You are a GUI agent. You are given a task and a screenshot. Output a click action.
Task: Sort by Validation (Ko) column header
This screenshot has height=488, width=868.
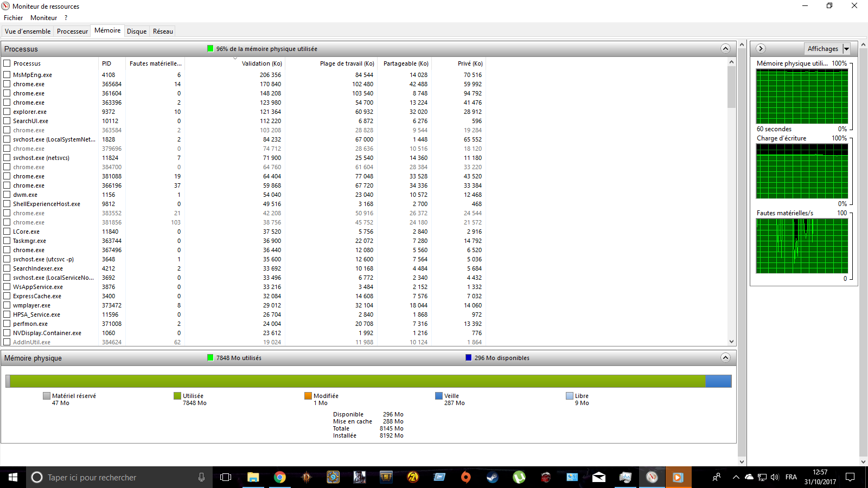point(234,63)
